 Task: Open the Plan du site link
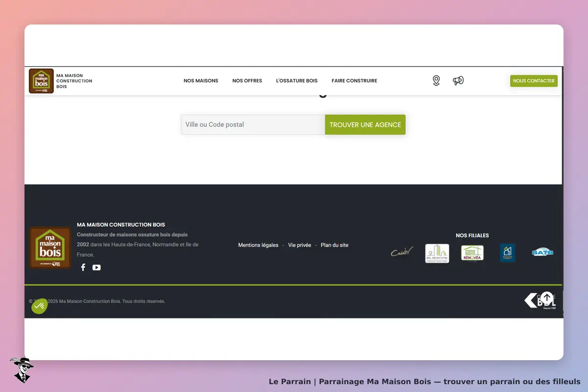coord(335,245)
